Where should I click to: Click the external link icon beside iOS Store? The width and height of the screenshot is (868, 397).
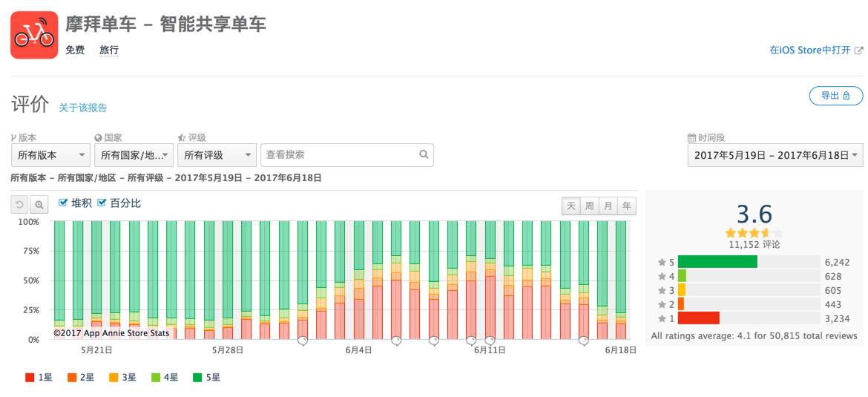point(858,50)
